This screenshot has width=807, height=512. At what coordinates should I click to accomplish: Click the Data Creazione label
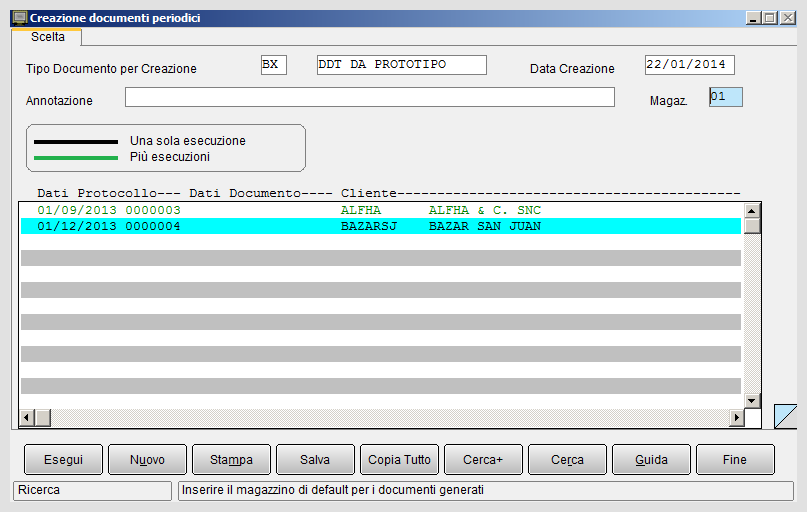572,69
